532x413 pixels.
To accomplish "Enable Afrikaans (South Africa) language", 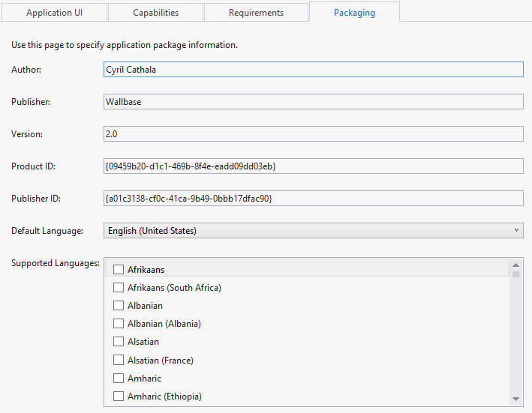I will [x=119, y=288].
